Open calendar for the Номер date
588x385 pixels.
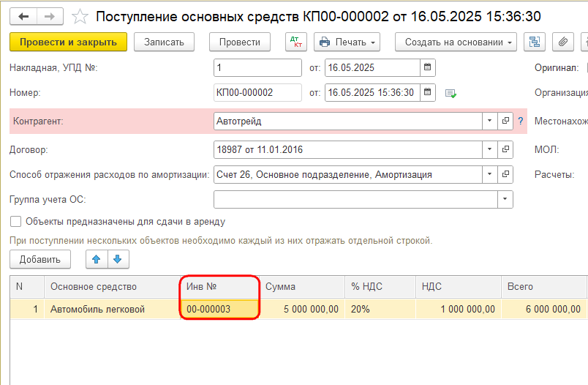(428, 92)
